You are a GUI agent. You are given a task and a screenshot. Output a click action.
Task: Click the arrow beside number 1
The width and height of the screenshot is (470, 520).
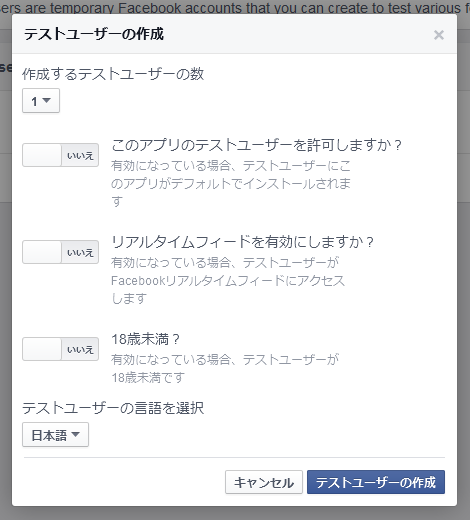[x=47, y=100]
